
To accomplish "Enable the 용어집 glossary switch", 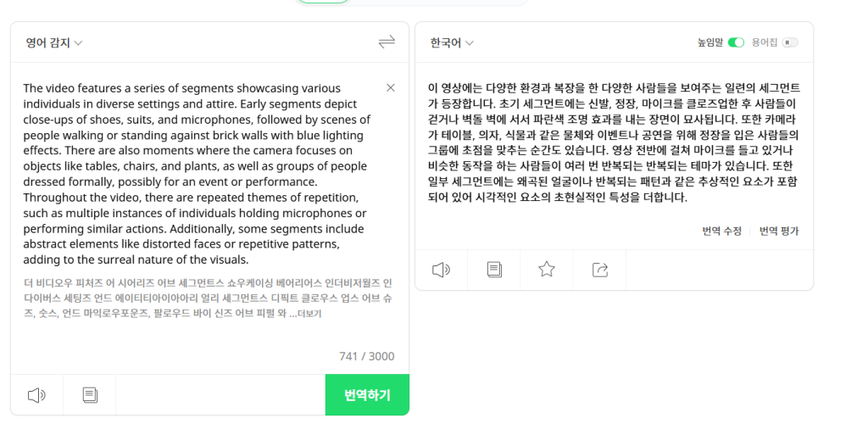I will (790, 42).
